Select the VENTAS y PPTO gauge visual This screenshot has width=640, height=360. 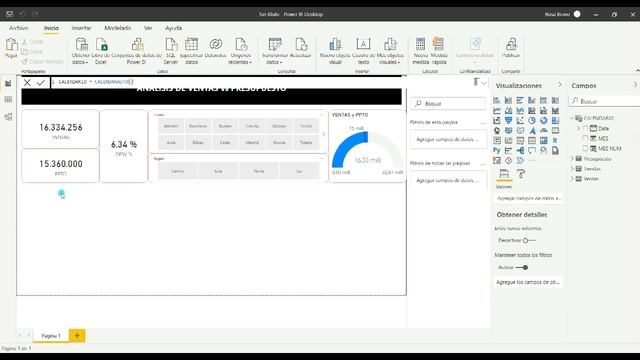tap(367, 146)
